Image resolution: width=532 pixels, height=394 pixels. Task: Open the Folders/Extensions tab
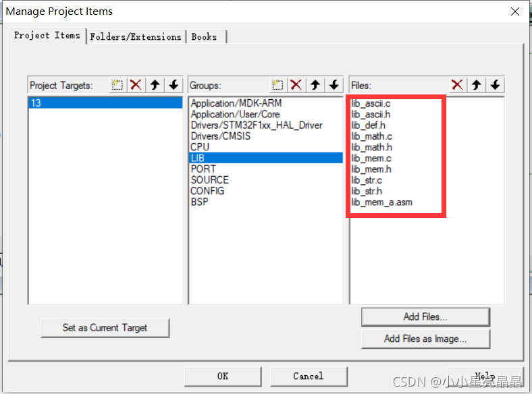[x=136, y=36]
